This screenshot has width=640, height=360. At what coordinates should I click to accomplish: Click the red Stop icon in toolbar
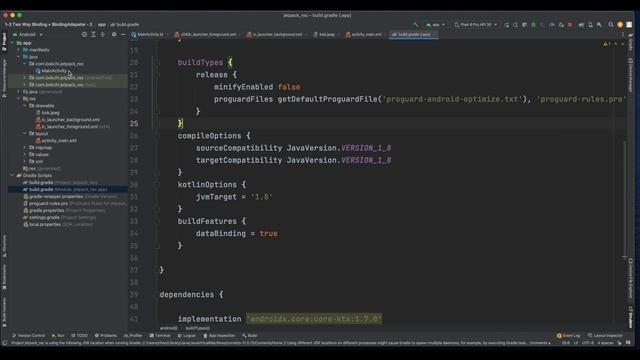(570, 25)
